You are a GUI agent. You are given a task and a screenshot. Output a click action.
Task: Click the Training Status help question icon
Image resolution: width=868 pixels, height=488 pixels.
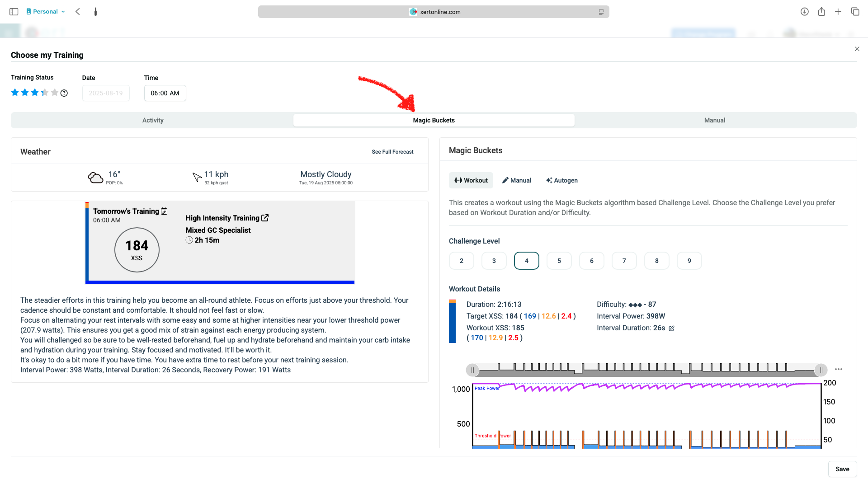[64, 93]
